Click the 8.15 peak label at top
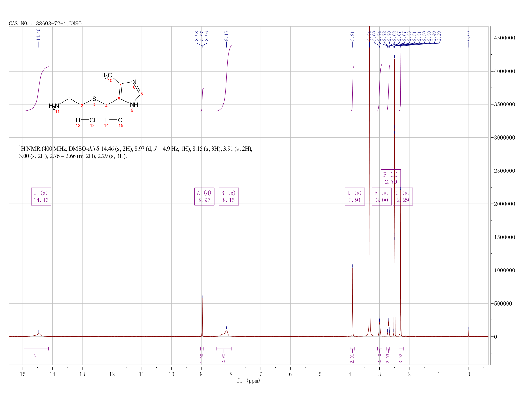Screen dimensions: 532x411 pyautogui.click(x=226, y=36)
